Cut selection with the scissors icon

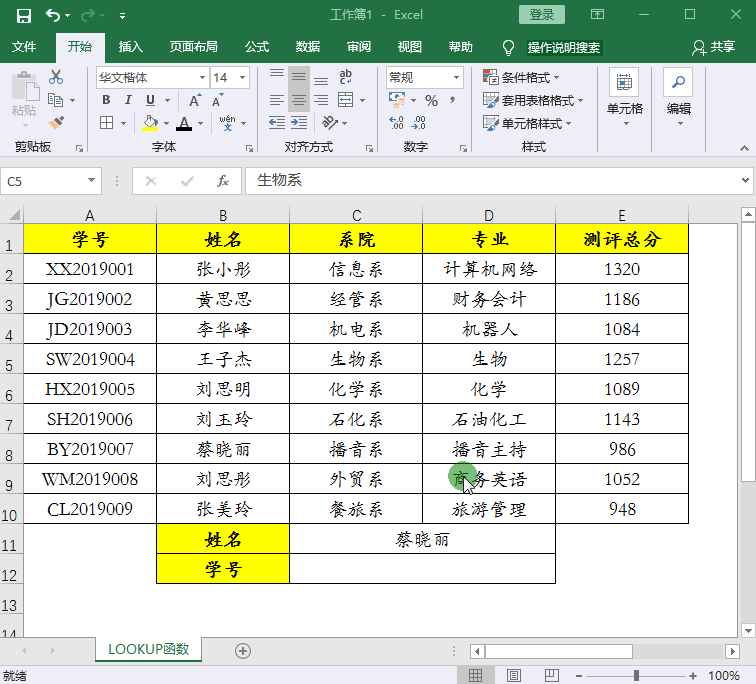pos(56,77)
